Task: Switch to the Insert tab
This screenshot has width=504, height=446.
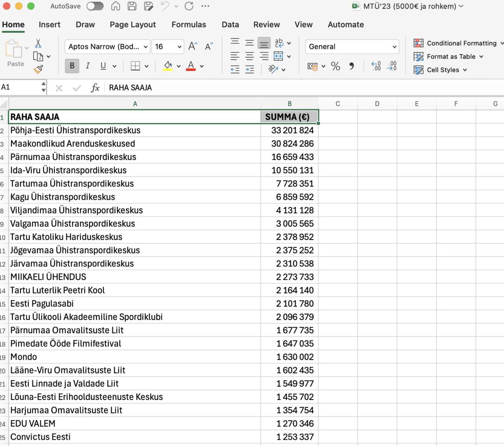Action: [50, 24]
